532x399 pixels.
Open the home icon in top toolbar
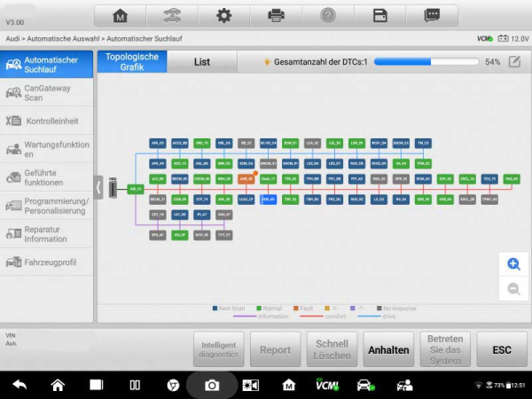coord(121,16)
